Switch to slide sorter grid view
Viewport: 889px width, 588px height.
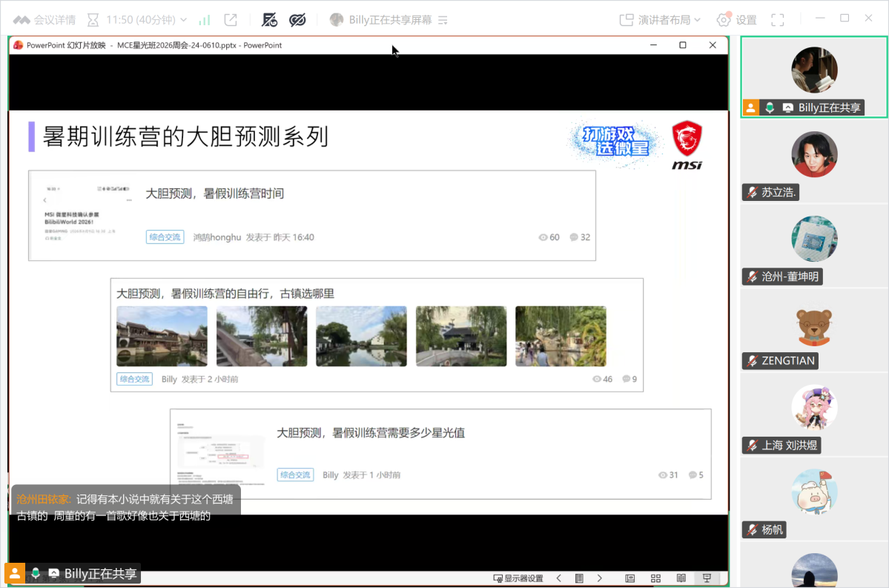click(656, 578)
